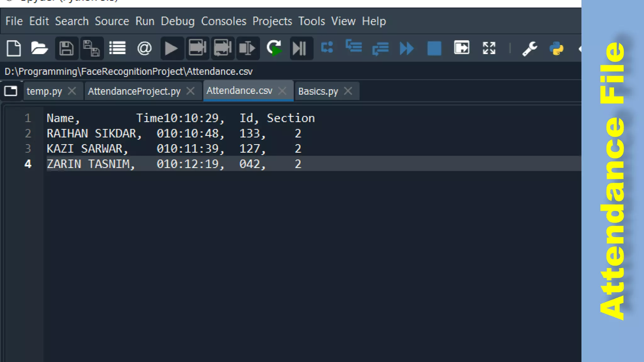Open preferences wrench icon
The image size is (644, 362).
530,49
